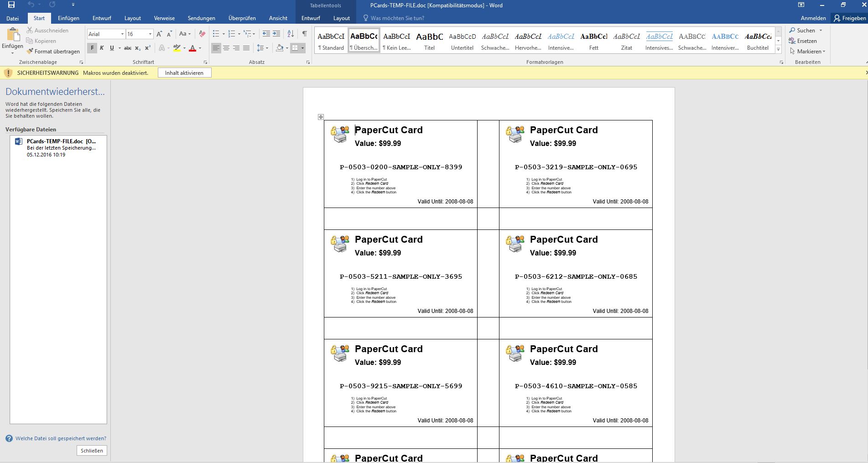Sort text with the A-Z icon
This screenshot has height=463, width=868.
click(291, 34)
